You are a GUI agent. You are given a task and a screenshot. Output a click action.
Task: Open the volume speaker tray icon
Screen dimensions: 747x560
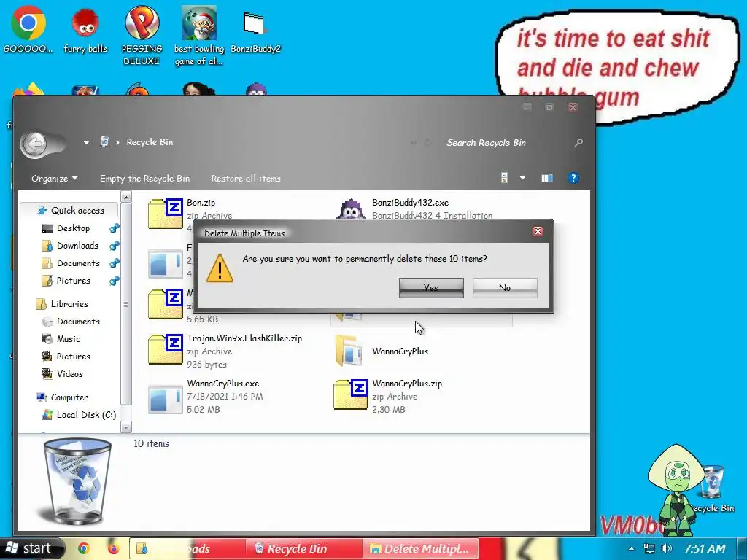[667, 548]
